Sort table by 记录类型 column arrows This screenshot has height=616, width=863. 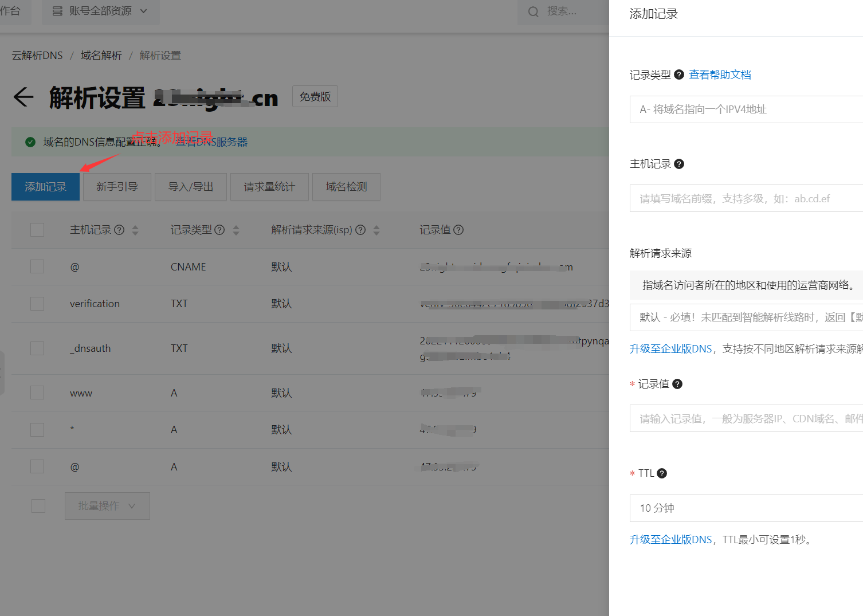point(236,230)
